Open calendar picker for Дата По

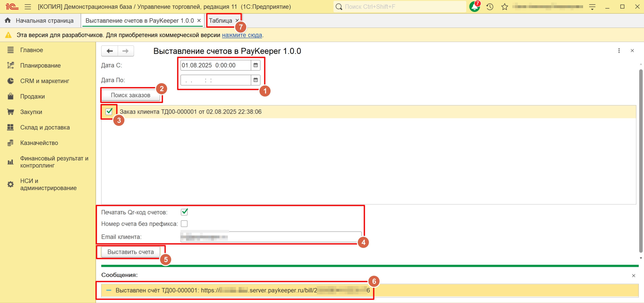[255, 80]
